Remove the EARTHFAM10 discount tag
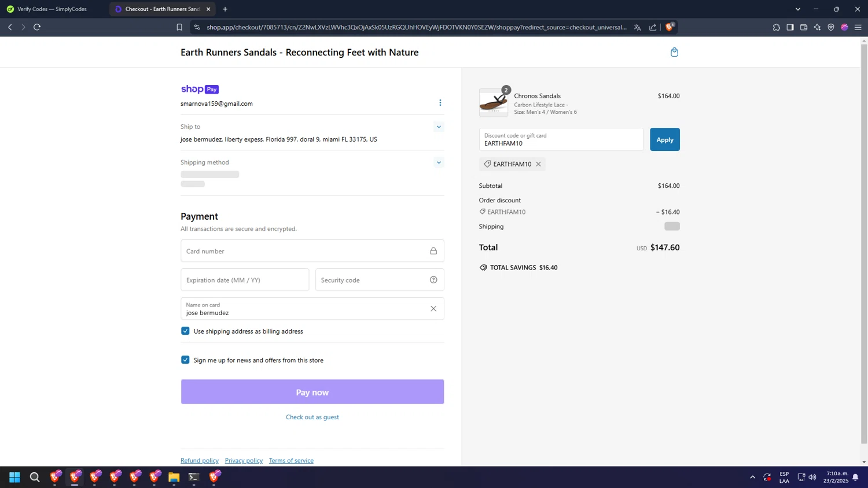Screen dimensions: 868x488 [x=538, y=164]
